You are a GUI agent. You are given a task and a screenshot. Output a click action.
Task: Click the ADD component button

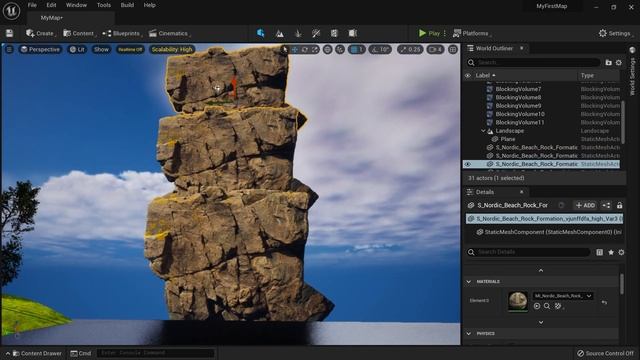tap(585, 205)
